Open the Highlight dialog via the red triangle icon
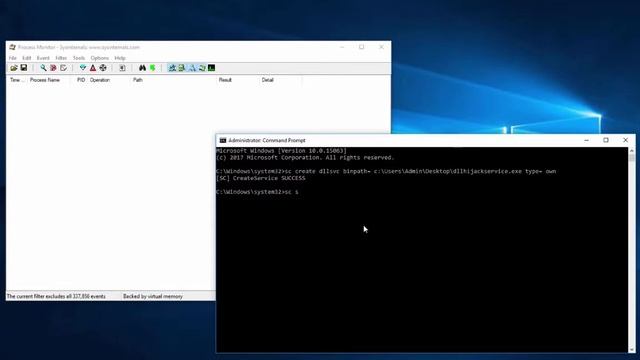 coord(93,68)
